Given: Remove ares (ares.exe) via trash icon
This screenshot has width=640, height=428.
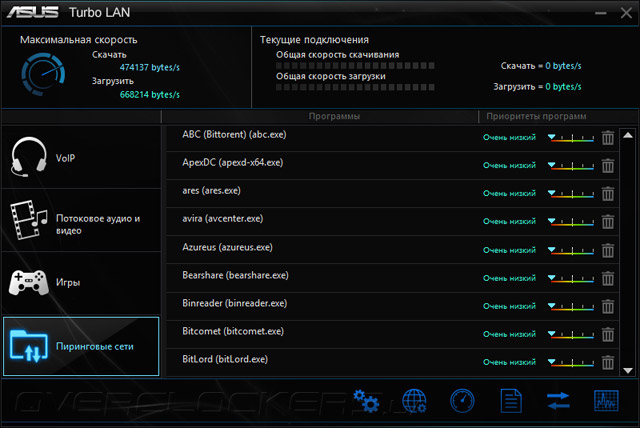Looking at the screenshot, I should pos(608,194).
